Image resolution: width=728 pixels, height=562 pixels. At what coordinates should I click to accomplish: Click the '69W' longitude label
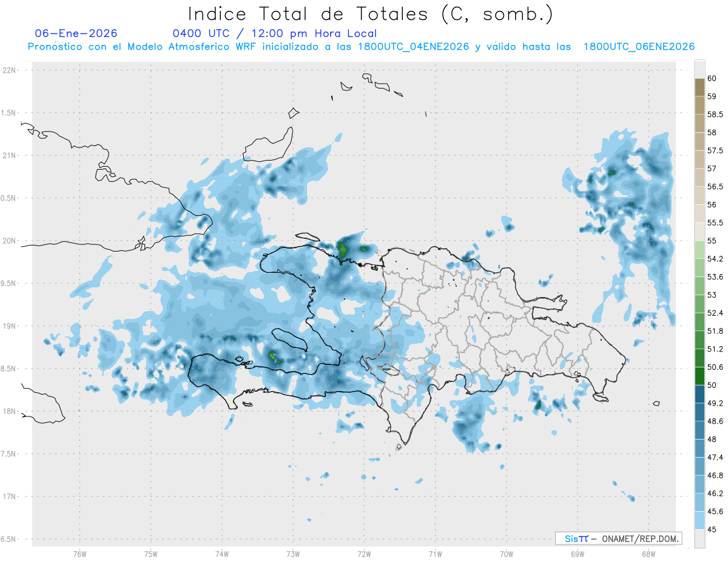[x=577, y=554]
